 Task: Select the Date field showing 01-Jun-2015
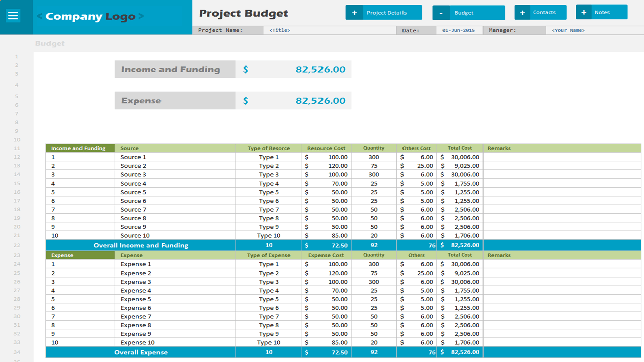click(x=459, y=30)
